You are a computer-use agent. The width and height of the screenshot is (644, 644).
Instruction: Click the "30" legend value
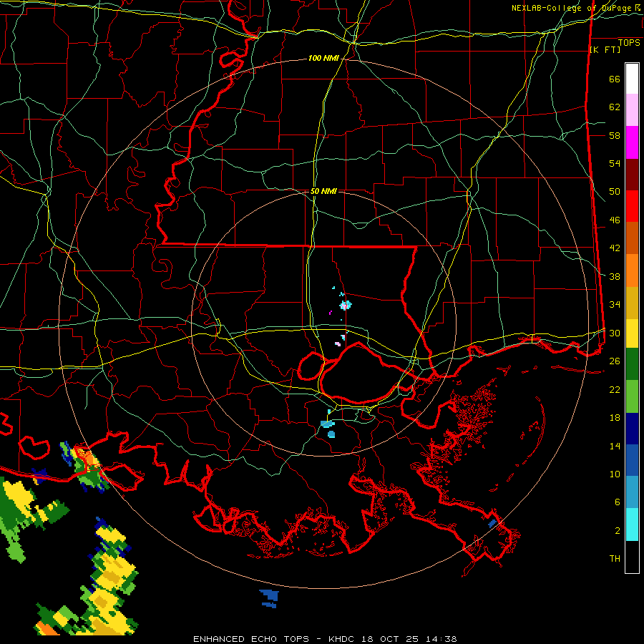[615, 333]
